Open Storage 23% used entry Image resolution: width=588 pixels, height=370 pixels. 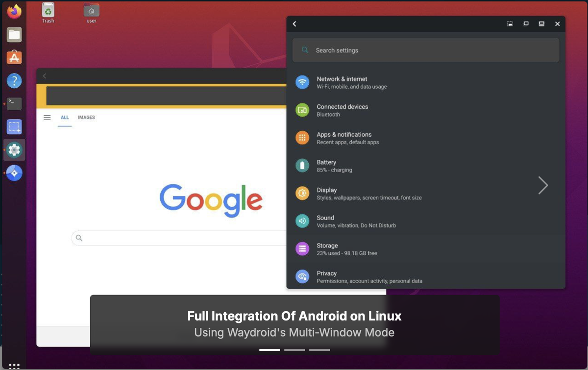(426, 249)
